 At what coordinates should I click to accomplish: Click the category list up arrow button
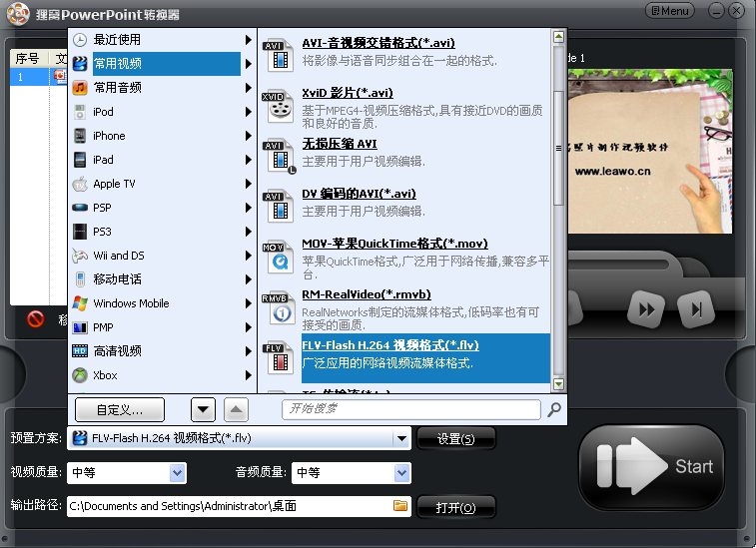click(x=236, y=409)
